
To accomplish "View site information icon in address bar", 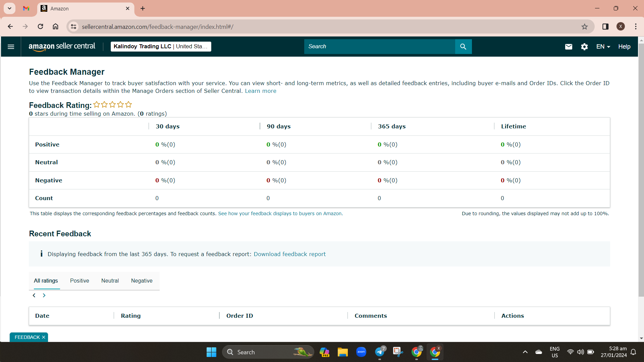I will click(73, 26).
